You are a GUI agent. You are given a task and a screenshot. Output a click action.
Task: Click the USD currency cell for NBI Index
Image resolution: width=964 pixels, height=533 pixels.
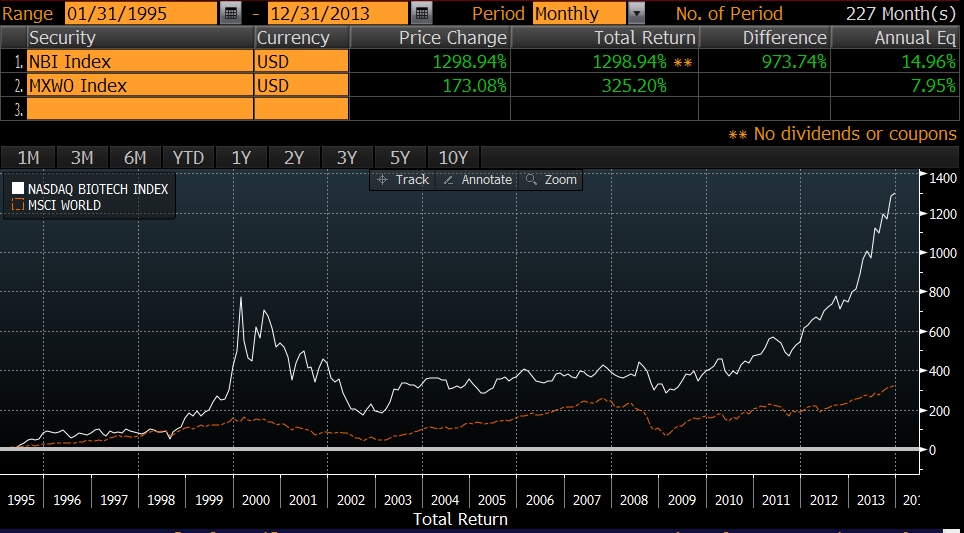click(301, 61)
